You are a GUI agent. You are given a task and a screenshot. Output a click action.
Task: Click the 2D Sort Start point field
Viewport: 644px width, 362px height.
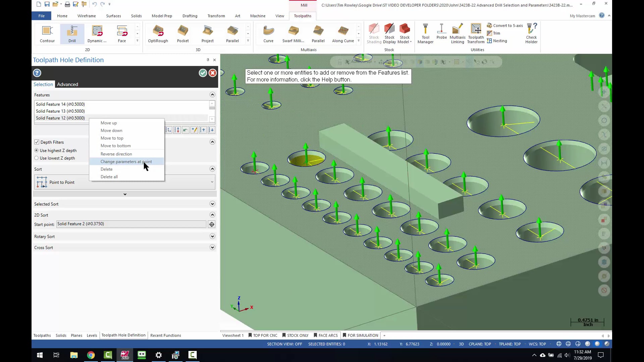point(131,224)
